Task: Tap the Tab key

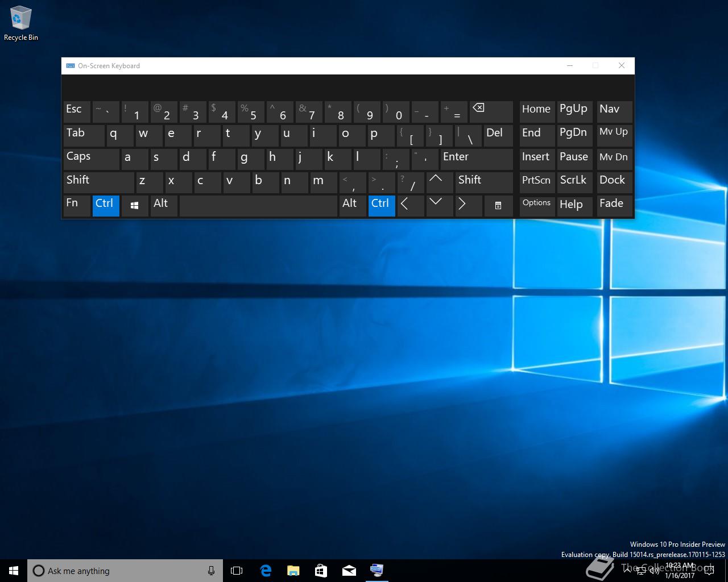Action: (x=84, y=135)
